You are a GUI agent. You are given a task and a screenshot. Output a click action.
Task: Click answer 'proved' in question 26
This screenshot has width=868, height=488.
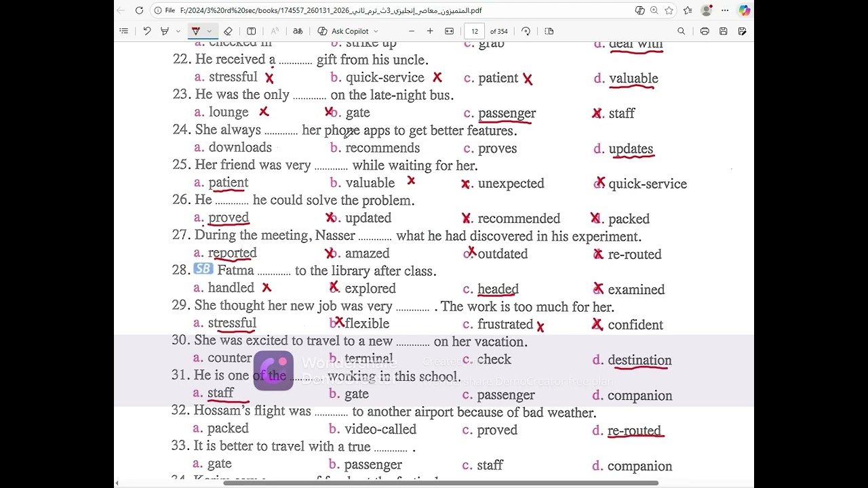tap(229, 218)
